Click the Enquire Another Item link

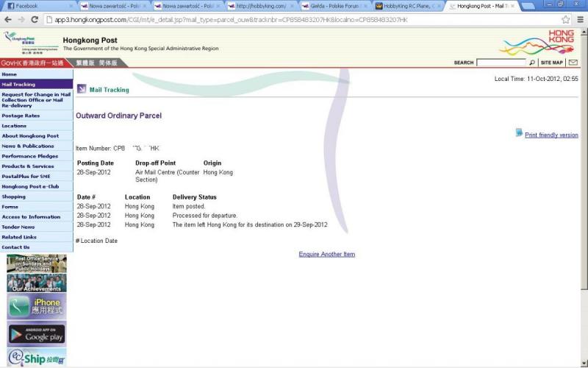click(x=326, y=255)
